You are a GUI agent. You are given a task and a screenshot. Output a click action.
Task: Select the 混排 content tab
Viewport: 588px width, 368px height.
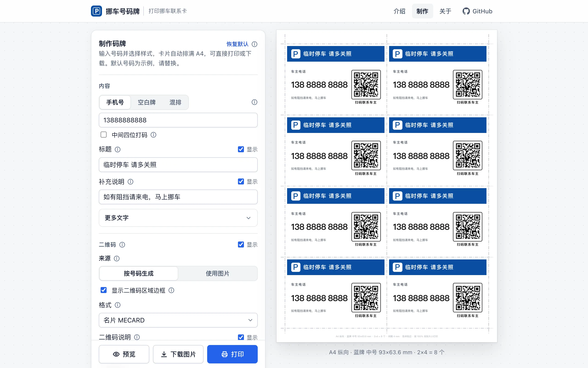click(175, 102)
